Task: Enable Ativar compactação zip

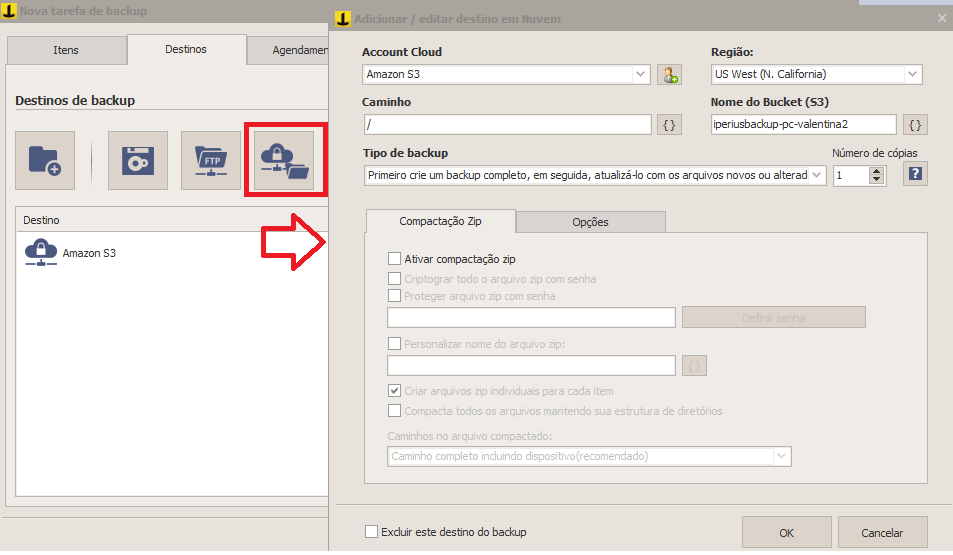Action: pyautogui.click(x=394, y=259)
